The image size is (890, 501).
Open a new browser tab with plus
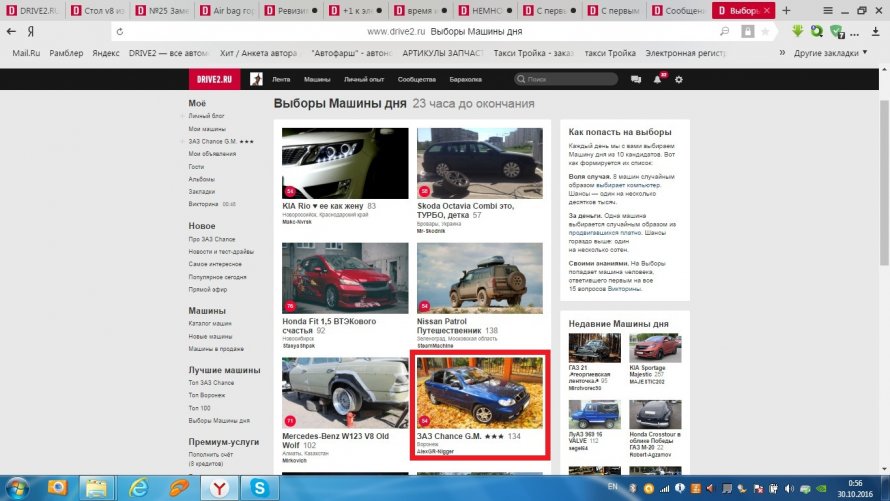(786, 10)
